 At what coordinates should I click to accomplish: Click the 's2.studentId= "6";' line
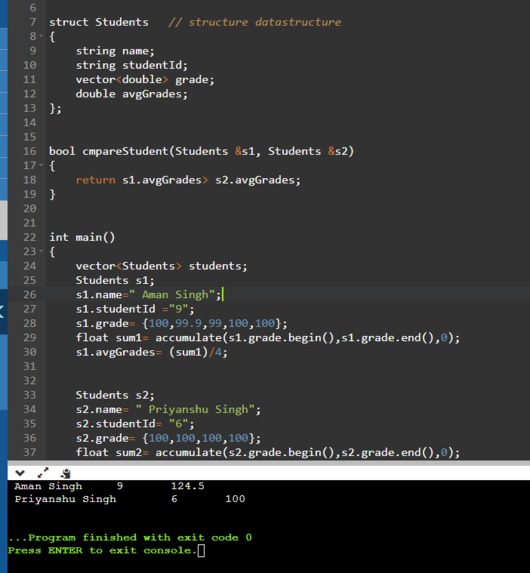point(135,424)
